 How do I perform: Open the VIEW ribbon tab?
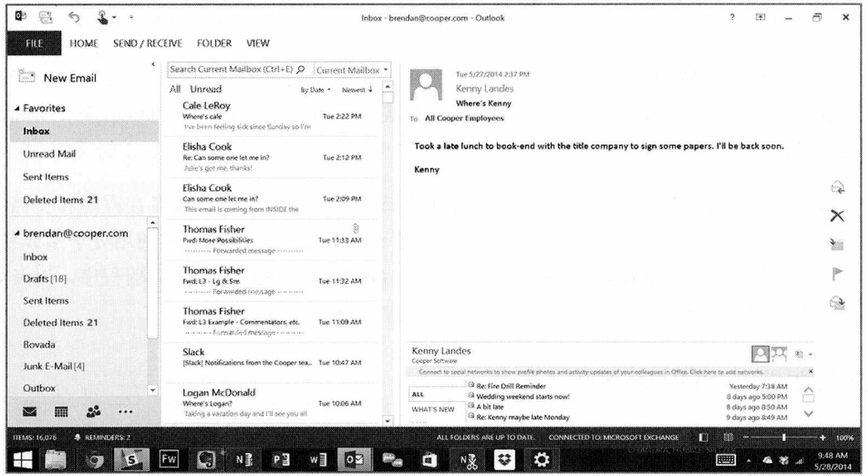click(258, 44)
